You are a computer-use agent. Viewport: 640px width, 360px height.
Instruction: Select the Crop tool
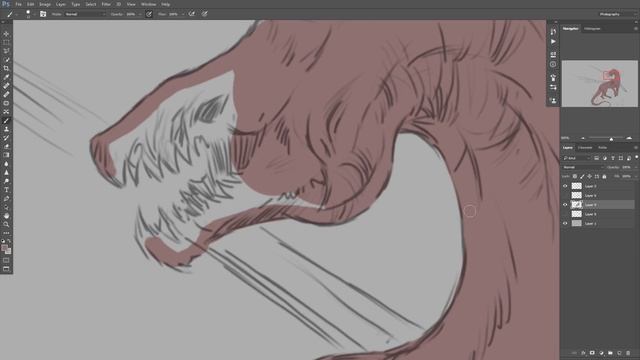[x=6, y=68]
